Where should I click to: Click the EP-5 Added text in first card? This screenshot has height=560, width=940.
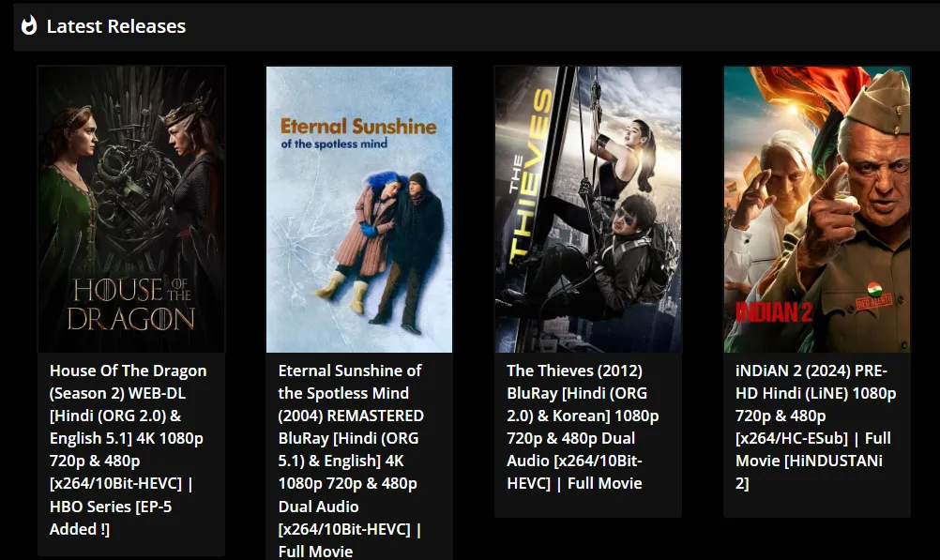[x=111, y=518]
